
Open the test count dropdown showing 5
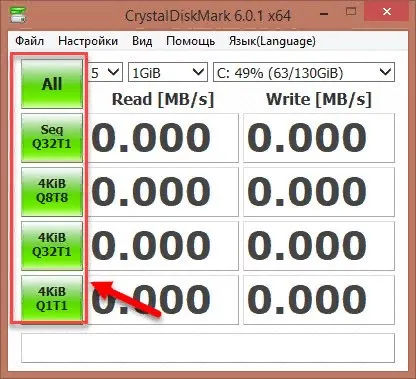pyautogui.click(x=105, y=72)
